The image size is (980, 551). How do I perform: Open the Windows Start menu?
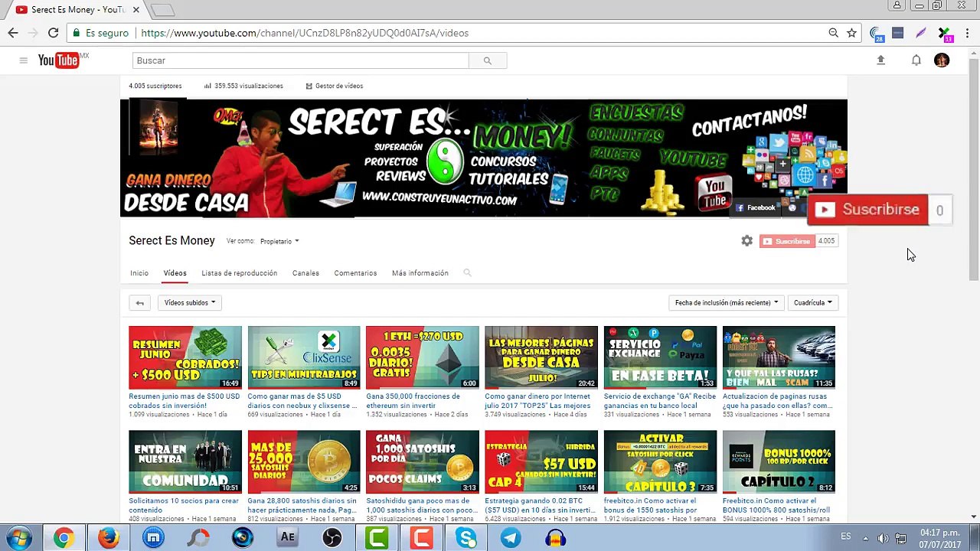point(18,538)
